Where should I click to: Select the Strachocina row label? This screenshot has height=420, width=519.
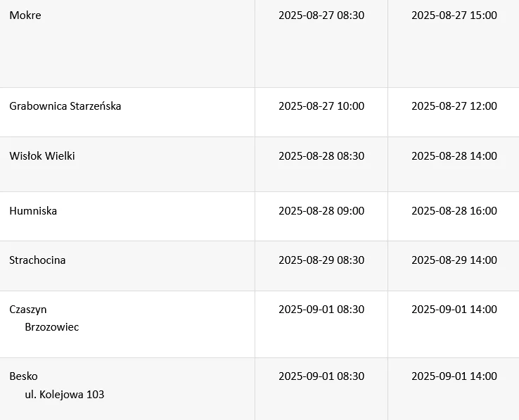pyautogui.click(x=37, y=260)
